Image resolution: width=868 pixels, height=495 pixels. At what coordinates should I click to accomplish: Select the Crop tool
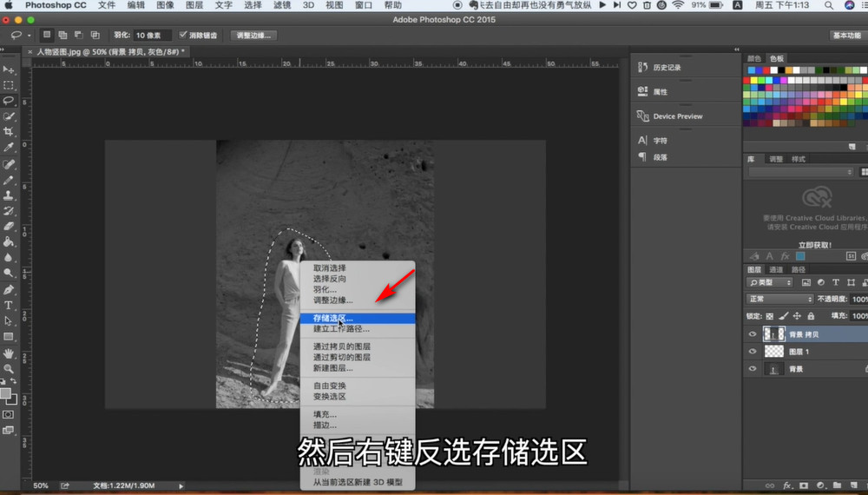(x=9, y=132)
